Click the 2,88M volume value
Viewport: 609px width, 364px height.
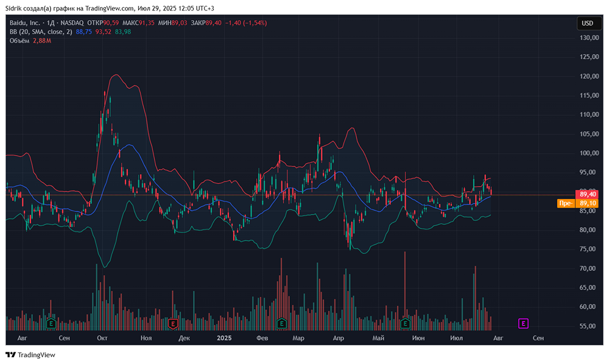(x=42, y=41)
